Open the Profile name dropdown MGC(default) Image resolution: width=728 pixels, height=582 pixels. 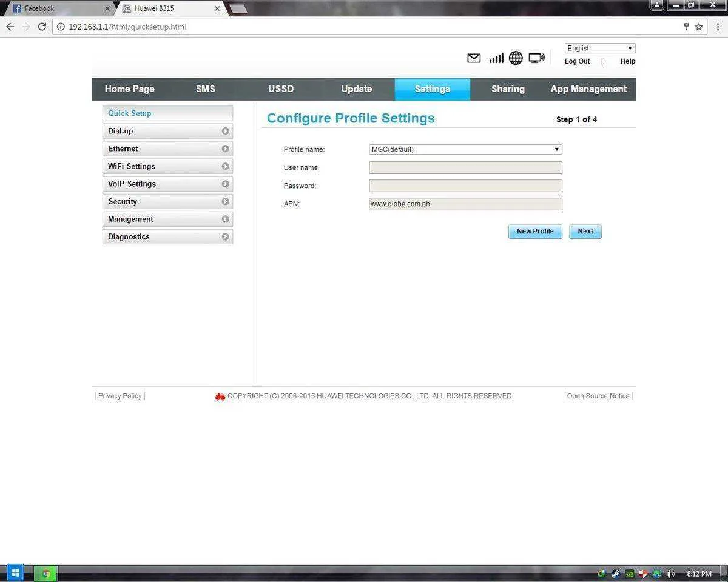pyautogui.click(x=465, y=149)
